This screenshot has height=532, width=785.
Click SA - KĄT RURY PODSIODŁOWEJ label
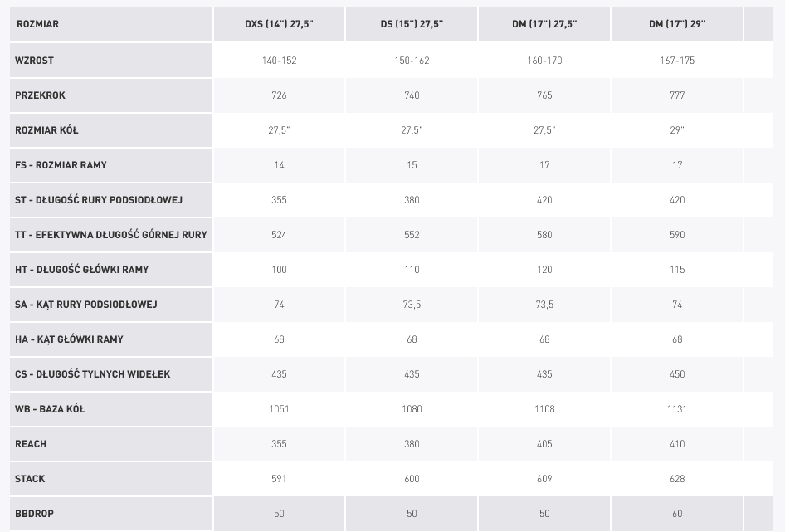click(x=85, y=304)
